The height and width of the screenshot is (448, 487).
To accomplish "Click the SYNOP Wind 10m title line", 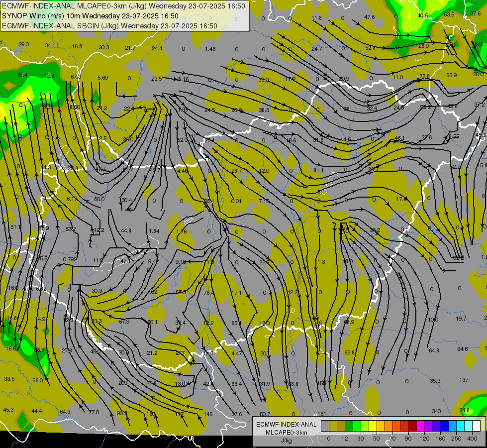I will (91, 16).
